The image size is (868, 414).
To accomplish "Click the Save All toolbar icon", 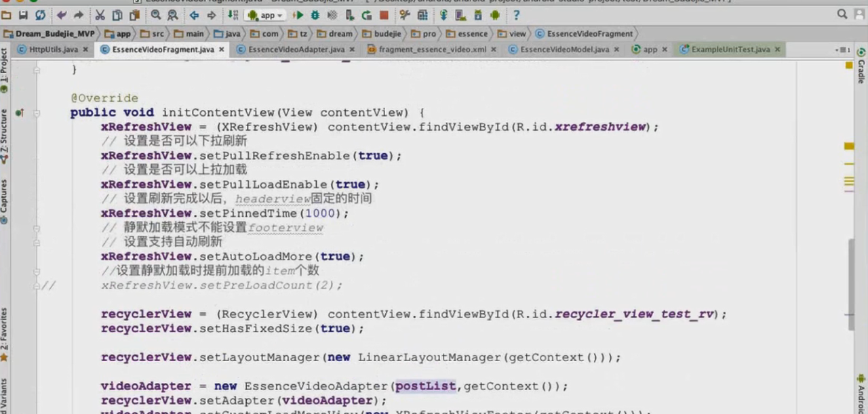I will point(22,15).
